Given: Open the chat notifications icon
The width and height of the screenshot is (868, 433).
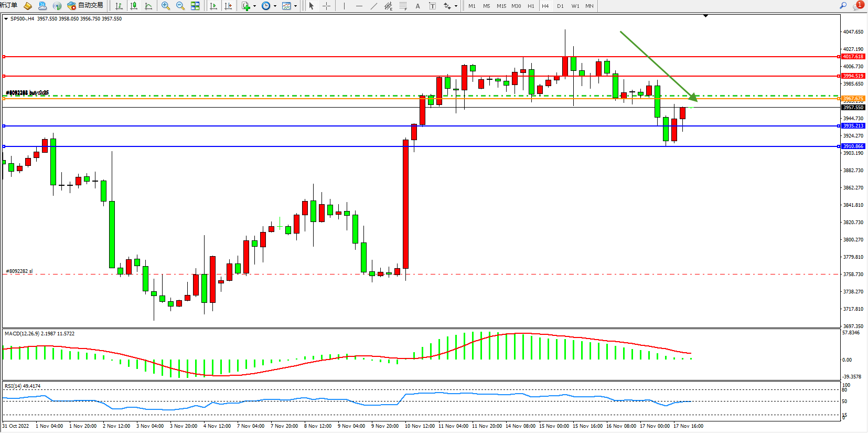Looking at the screenshot, I should point(858,5).
